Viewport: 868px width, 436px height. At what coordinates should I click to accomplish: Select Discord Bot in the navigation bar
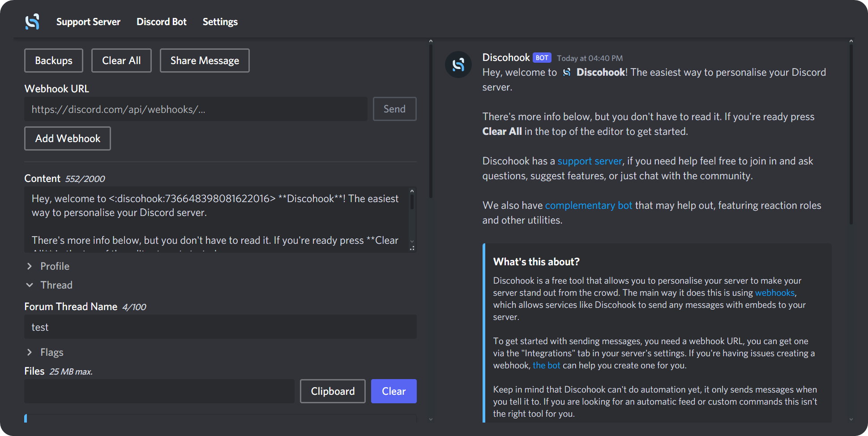pyautogui.click(x=161, y=22)
